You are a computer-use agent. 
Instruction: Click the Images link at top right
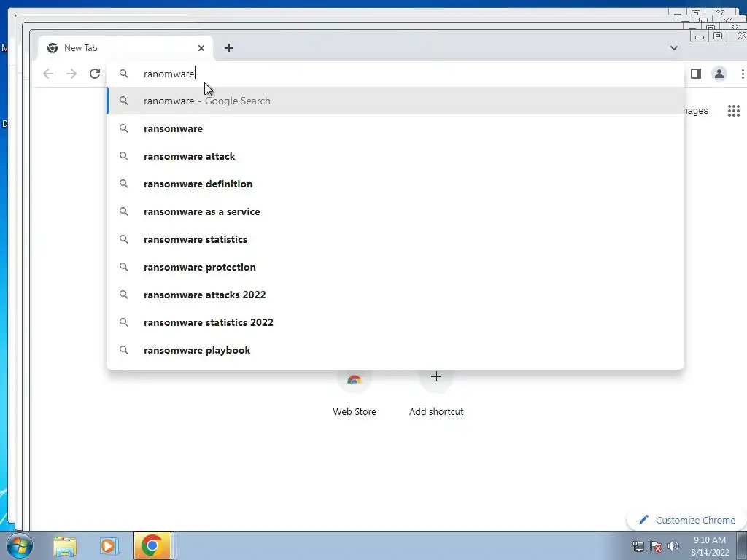[696, 111]
